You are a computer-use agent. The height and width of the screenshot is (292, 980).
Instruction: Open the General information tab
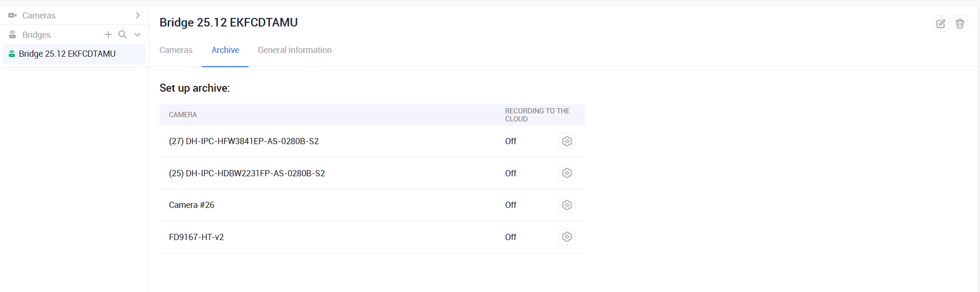tap(295, 50)
